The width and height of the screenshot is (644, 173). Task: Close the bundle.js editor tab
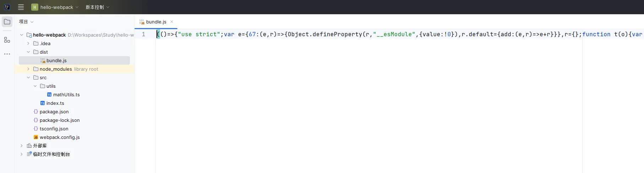(x=172, y=22)
